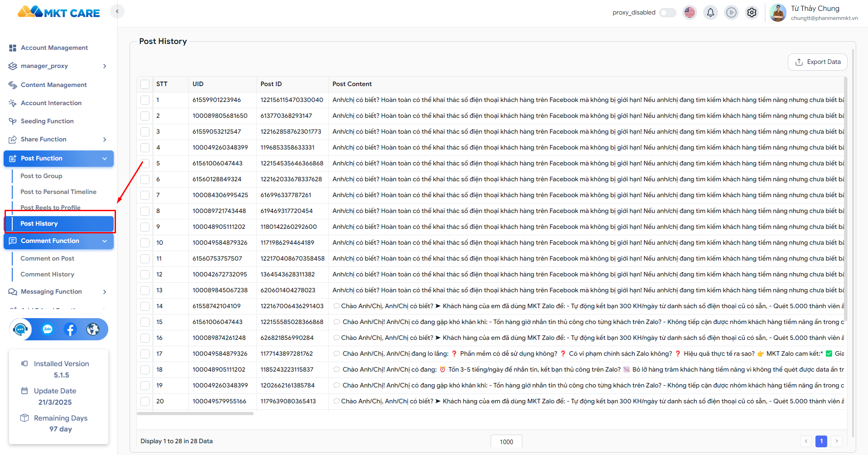Check the box for row 20
Screen dimensions: 868x455
point(145,402)
